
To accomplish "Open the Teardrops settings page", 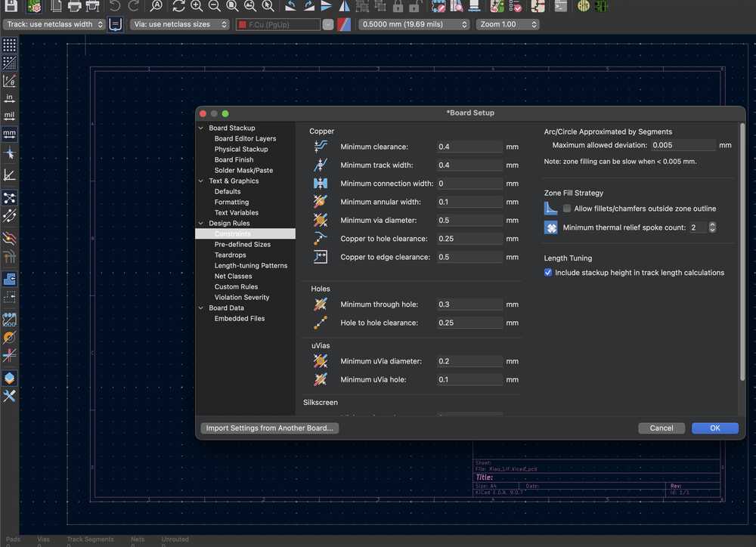I will click(x=232, y=255).
